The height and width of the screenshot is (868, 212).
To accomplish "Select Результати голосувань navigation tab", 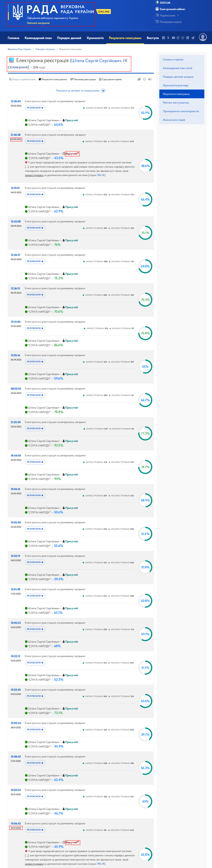I will [x=125, y=38].
